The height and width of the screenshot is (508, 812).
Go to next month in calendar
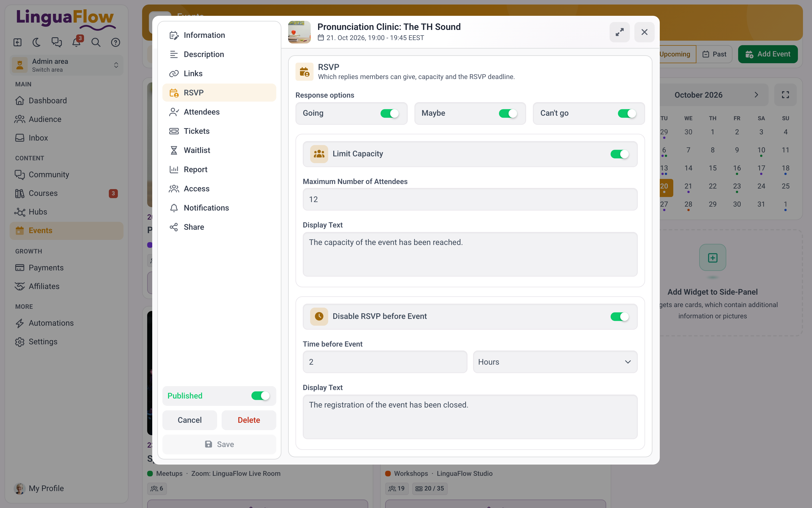tap(756, 95)
